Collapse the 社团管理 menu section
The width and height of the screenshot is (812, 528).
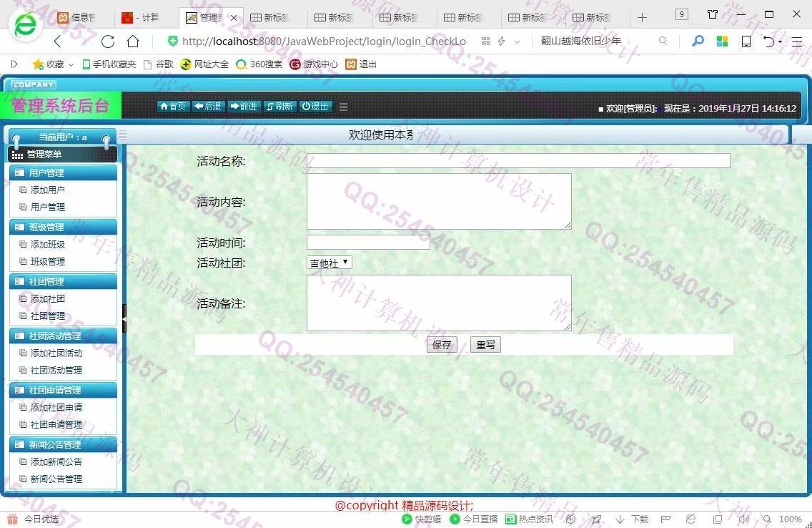[63, 281]
